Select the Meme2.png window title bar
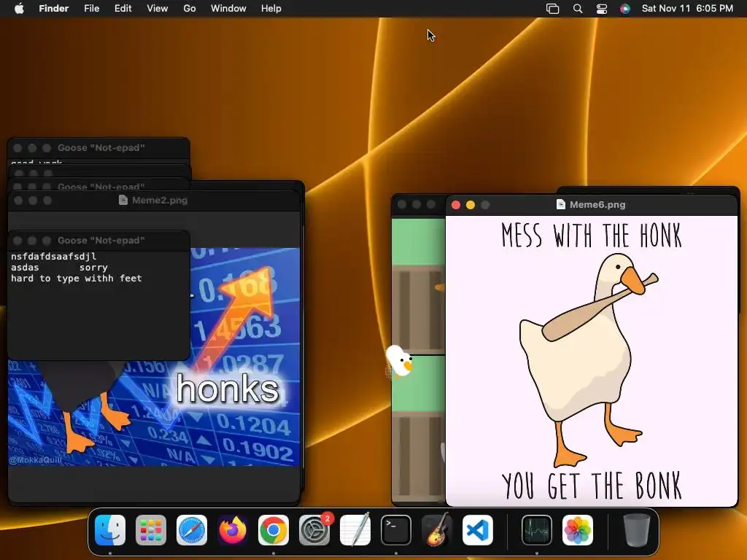The height and width of the screenshot is (560, 747). pyautogui.click(x=154, y=201)
